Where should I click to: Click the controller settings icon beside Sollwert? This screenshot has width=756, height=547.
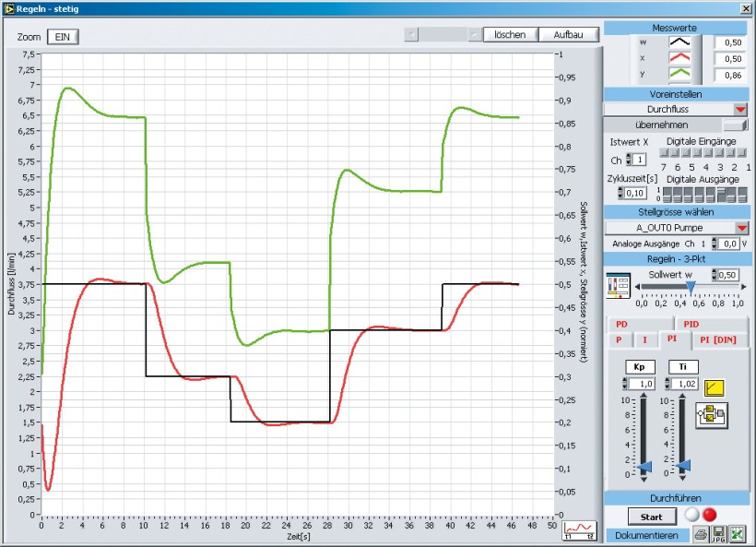617,285
